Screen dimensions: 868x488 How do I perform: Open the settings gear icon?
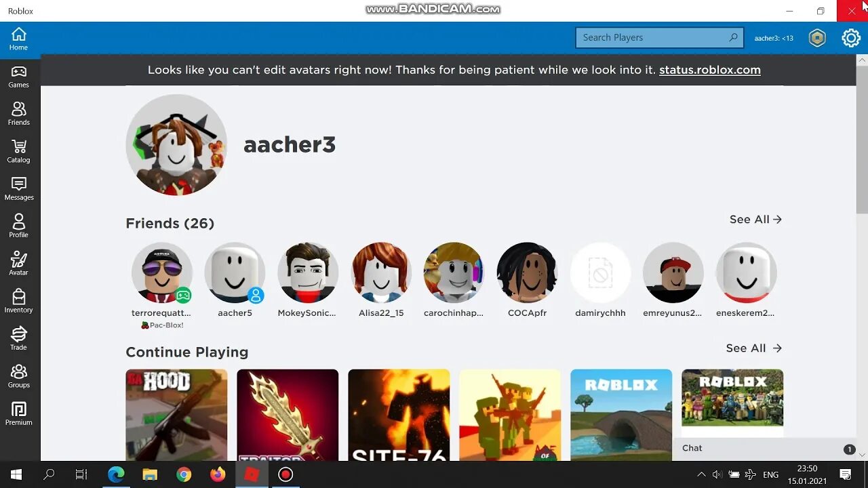point(851,38)
